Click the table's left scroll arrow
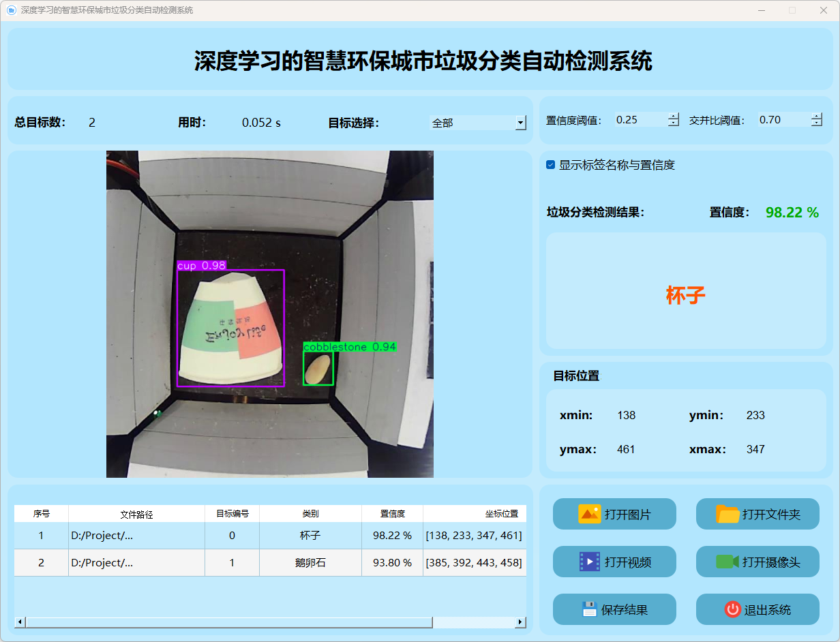 (x=20, y=622)
